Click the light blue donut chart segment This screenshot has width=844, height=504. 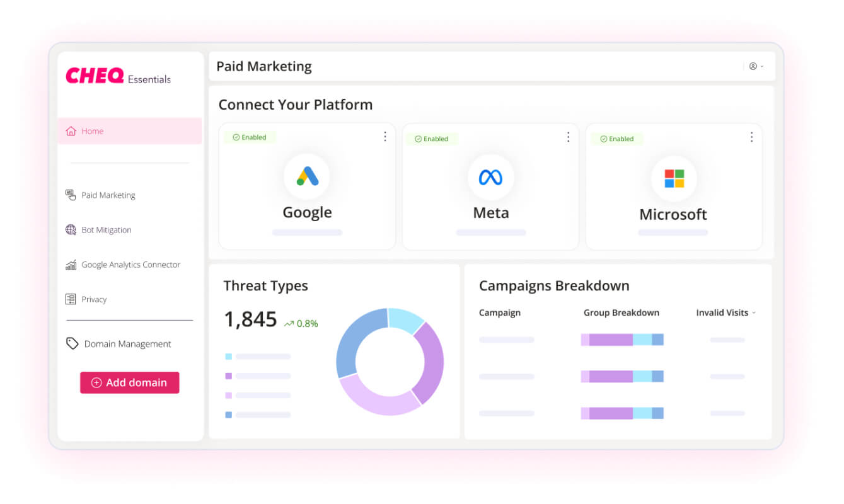point(405,320)
